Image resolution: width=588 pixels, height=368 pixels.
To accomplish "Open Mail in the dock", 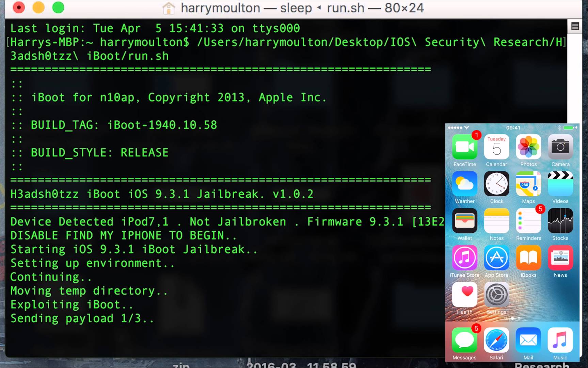I will tap(528, 340).
